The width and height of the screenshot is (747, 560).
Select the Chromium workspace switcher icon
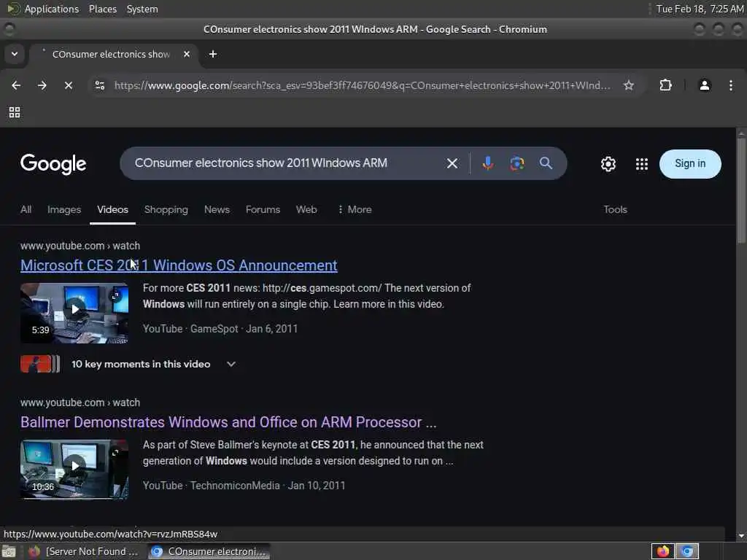(687, 551)
